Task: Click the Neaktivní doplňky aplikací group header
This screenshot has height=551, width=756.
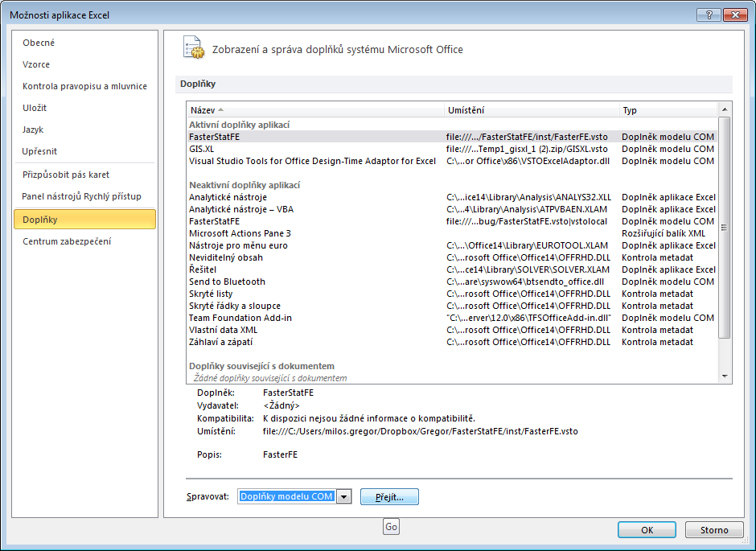Action: tap(244, 185)
